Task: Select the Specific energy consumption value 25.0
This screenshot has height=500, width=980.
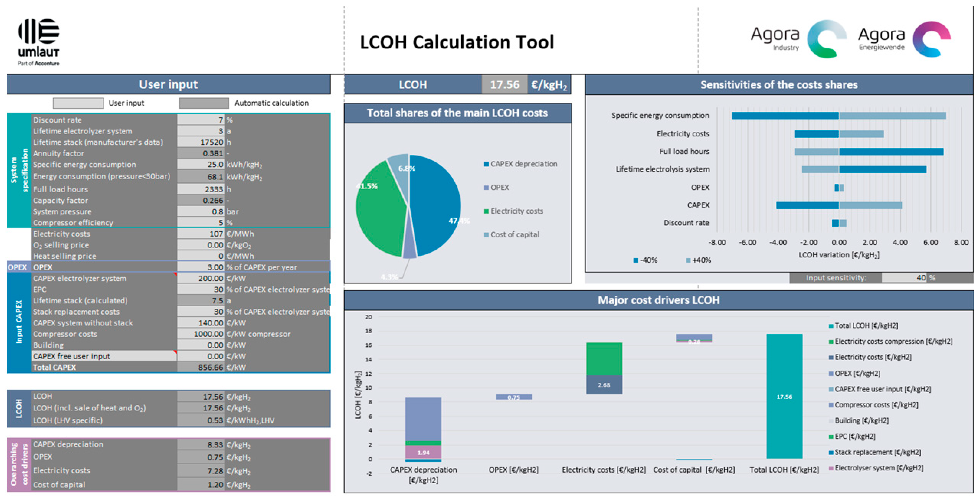Action: 201,164
